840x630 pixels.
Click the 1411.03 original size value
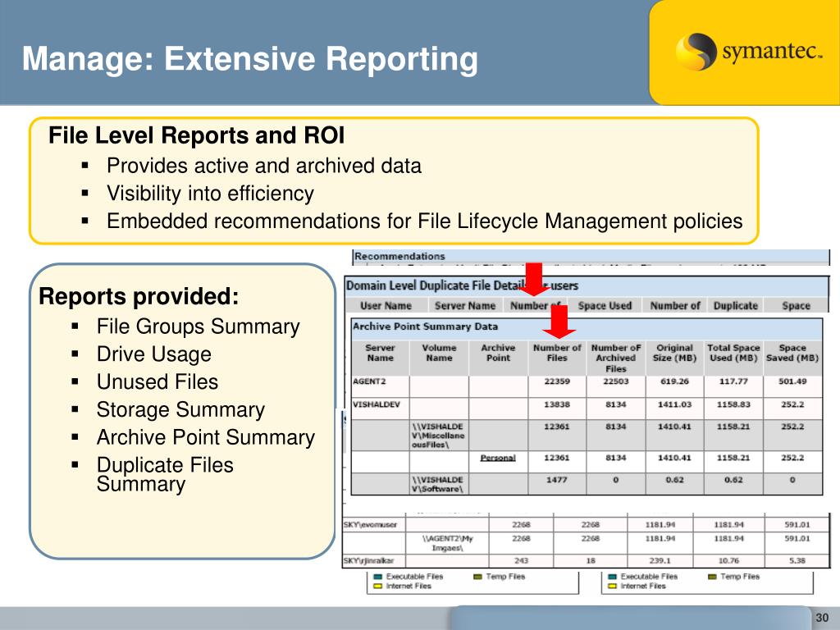[x=674, y=404]
